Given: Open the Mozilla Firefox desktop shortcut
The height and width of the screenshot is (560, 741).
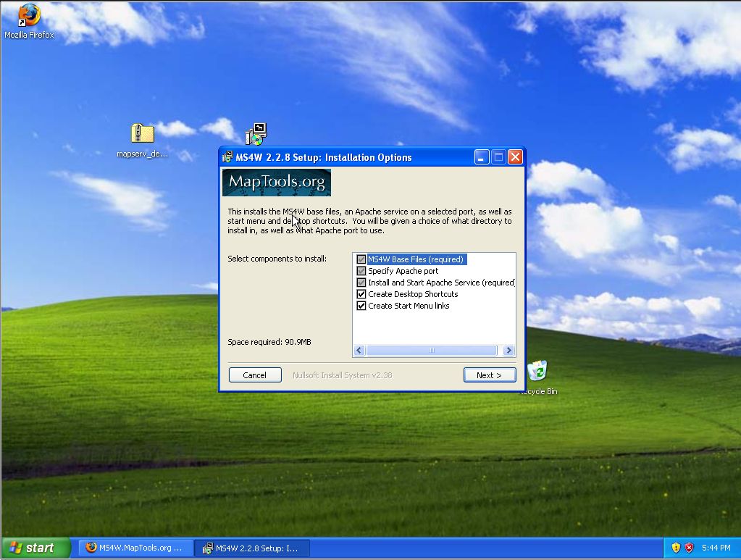Looking at the screenshot, I should (x=29, y=16).
